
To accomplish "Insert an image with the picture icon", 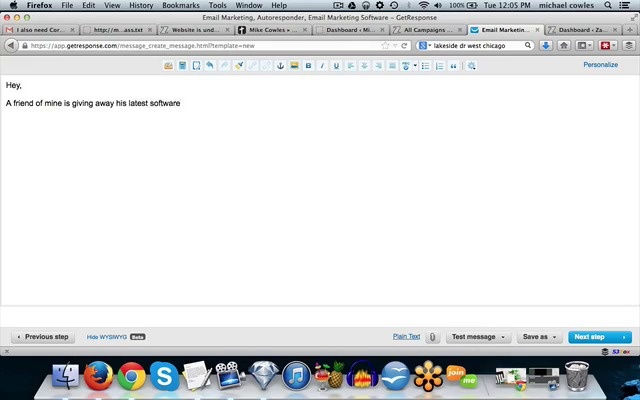I will click(294, 66).
